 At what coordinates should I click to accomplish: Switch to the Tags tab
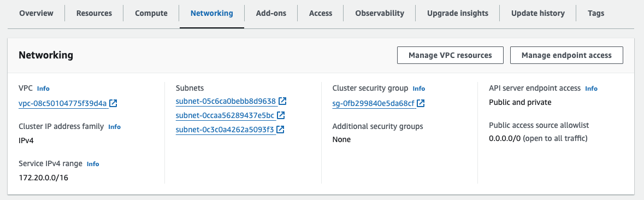[596, 13]
